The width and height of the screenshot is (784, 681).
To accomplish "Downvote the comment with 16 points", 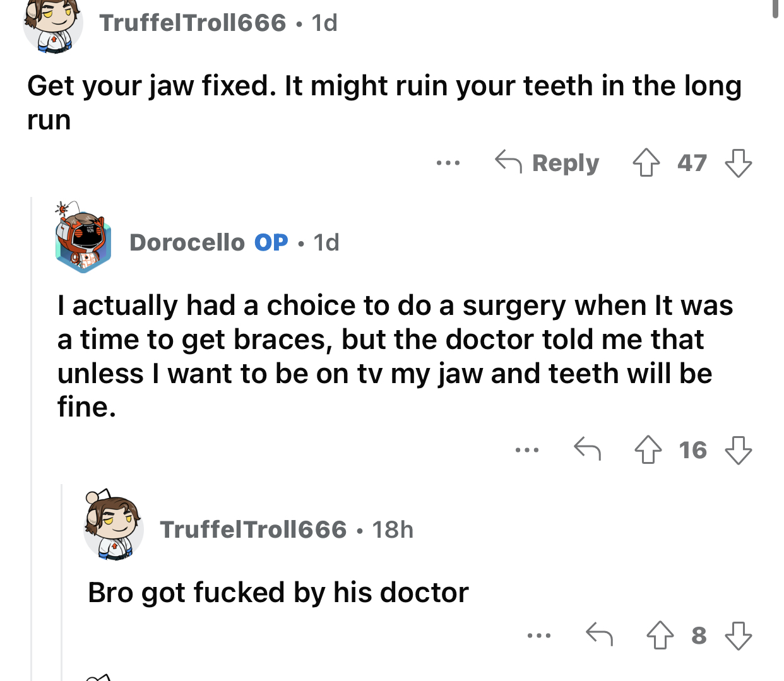I will tap(738, 450).
